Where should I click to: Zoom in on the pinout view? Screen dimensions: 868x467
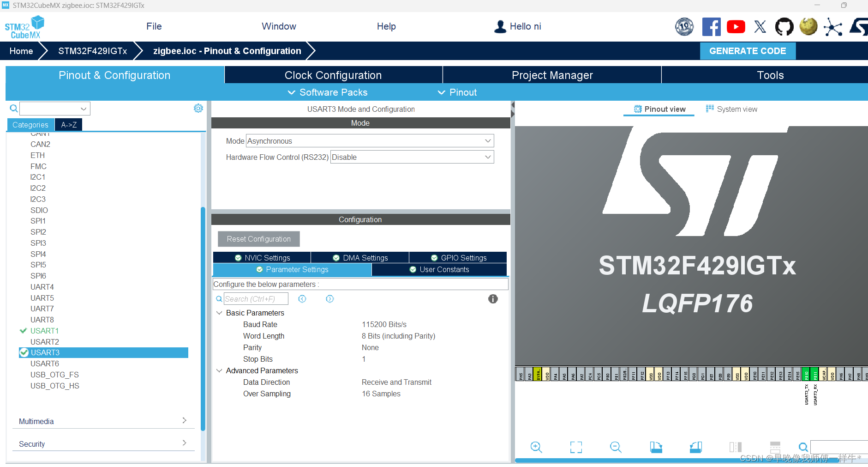click(x=536, y=447)
